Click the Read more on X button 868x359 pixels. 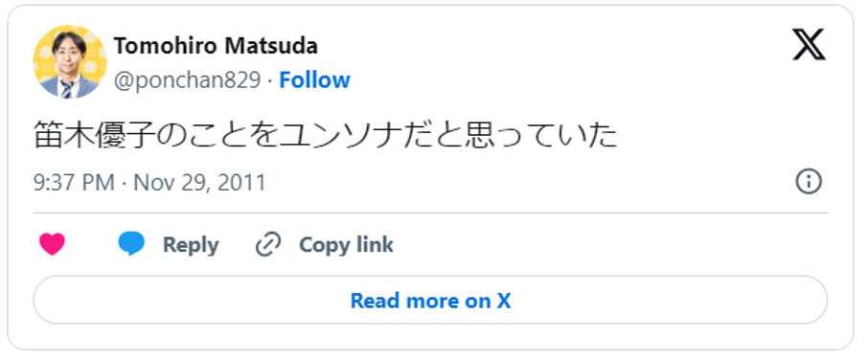[x=430, y=300]
